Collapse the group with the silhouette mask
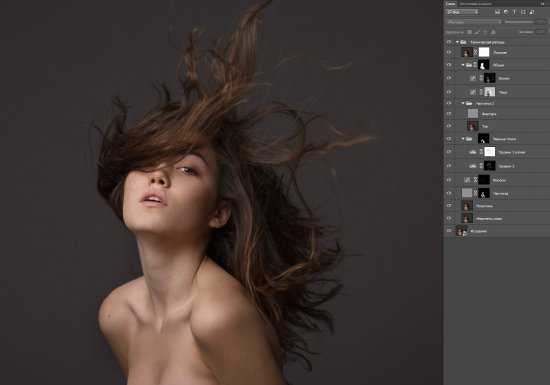Screen dimensions: 550x385 463,65
